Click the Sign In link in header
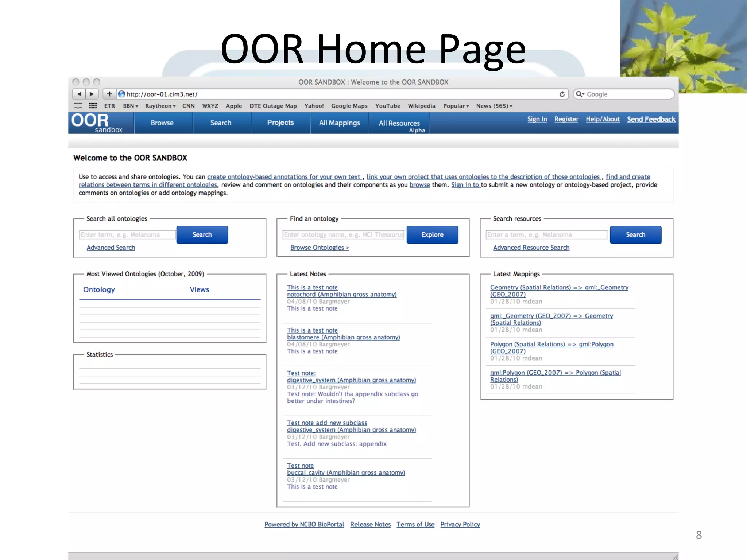747x560 pixels. (537, 119)
